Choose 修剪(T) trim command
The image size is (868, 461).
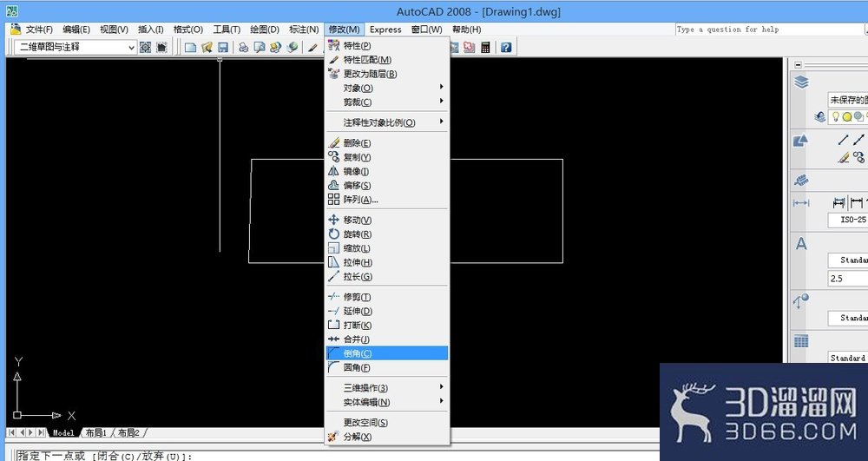[387, 297]
